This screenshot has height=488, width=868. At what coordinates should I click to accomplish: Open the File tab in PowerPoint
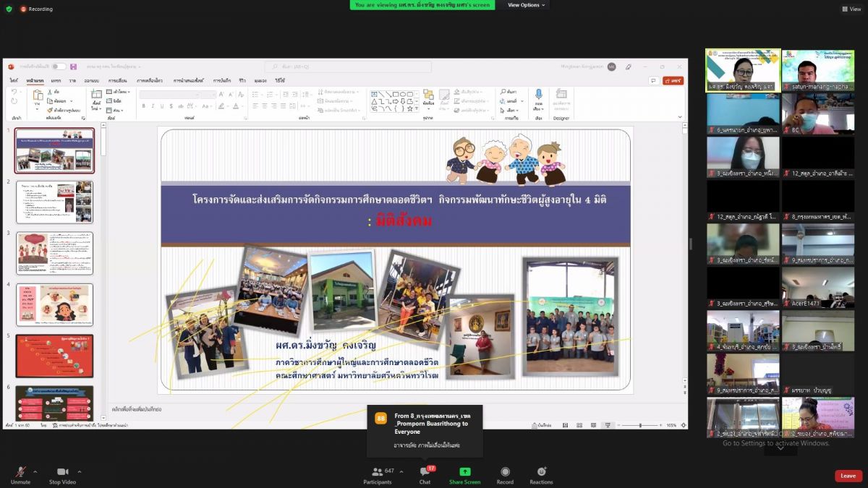coord(14,80)
